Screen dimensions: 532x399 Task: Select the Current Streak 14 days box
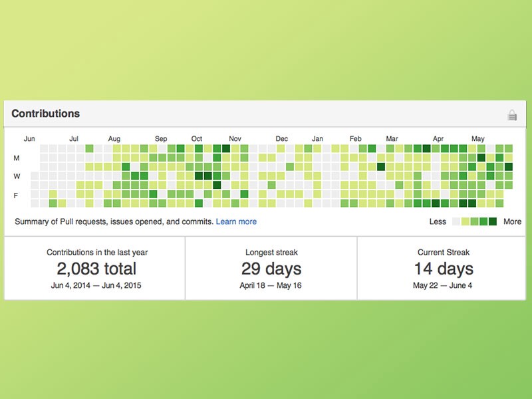pyautogui.click(x=444, y=269)
